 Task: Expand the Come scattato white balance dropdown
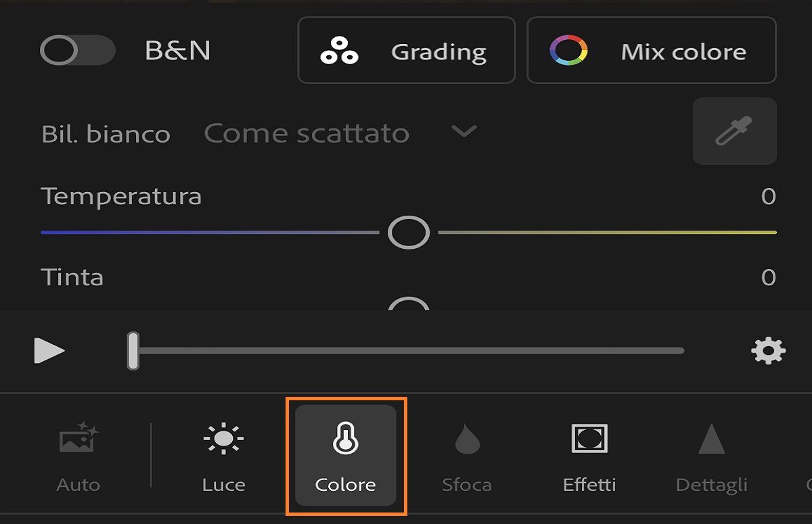[463, 133]
